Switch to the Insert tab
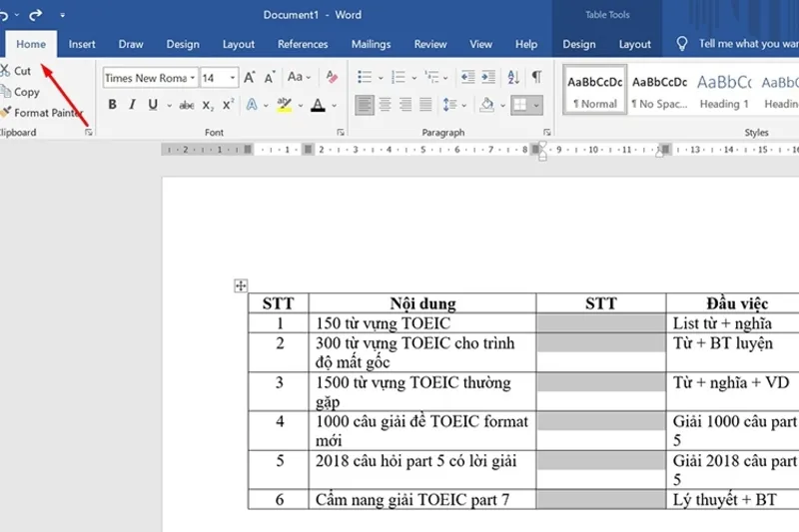Viewport: 799px width, 532px height. [82, 44]
